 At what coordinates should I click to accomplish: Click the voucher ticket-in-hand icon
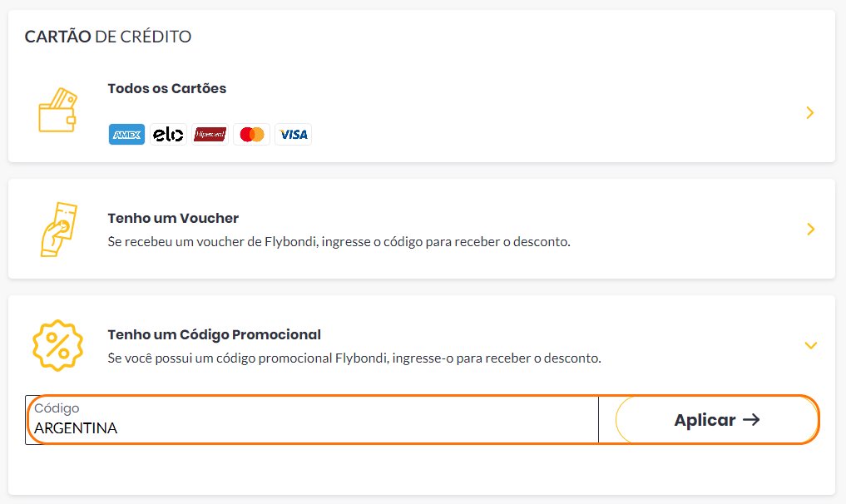click(59, 230)
